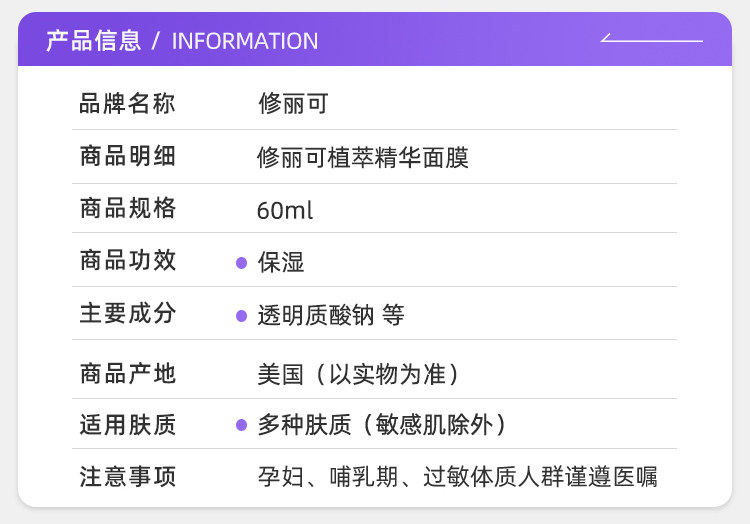The height and width of the screenshot is (524, 750).
Task: Select the 商品明细 label
Action: pos(128,156)
